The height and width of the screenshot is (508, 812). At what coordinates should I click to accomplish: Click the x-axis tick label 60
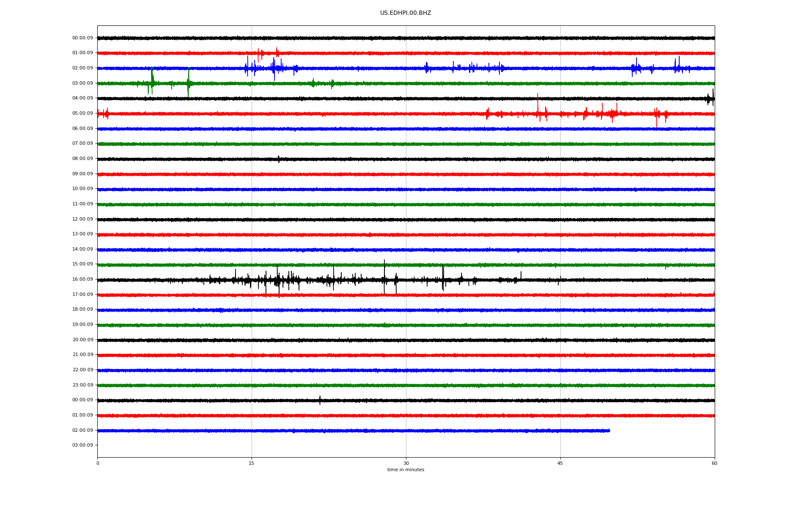[714, 463]
